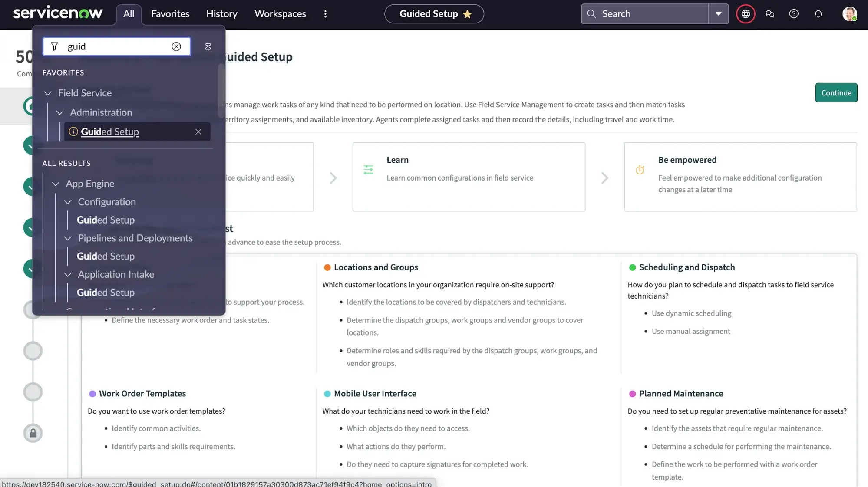Click the conversation/chat icon
This screenshot has height=487, width=868.
click(x=769, y=14)
